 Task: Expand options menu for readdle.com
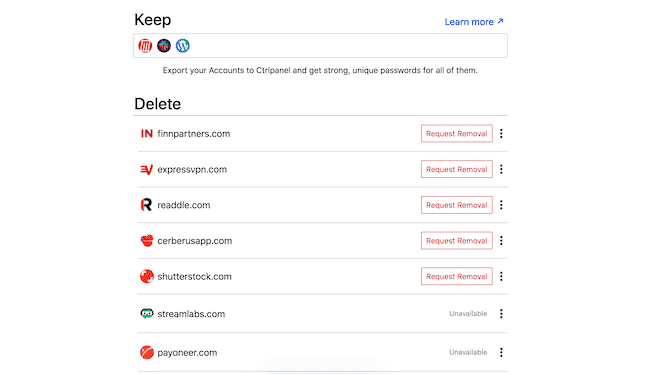(x=501, y=205)
